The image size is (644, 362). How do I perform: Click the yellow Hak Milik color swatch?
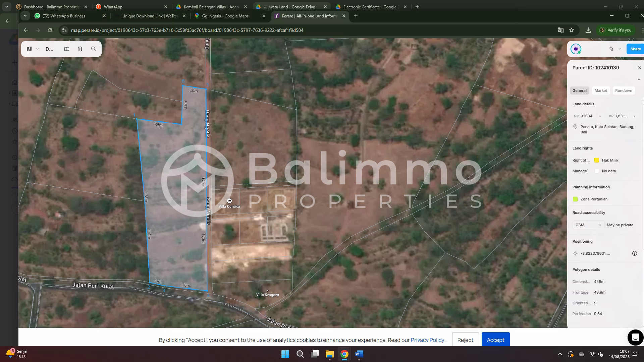click(x=596, y=160)
